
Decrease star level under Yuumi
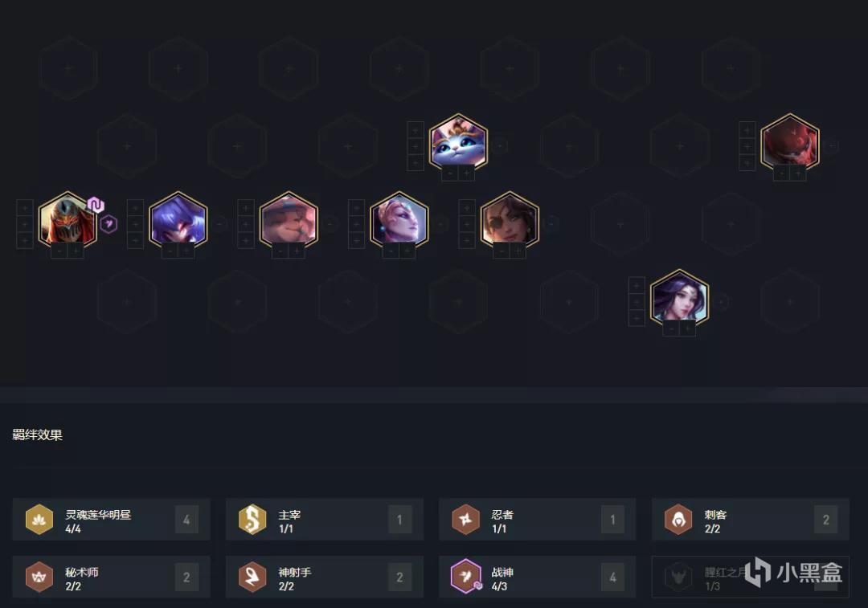tap(450, 173)
